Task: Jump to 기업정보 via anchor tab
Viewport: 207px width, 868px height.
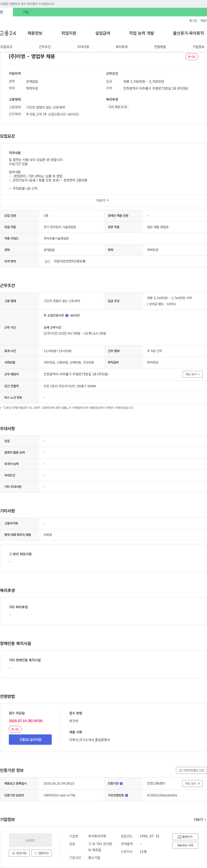Action: coord(198,47)
